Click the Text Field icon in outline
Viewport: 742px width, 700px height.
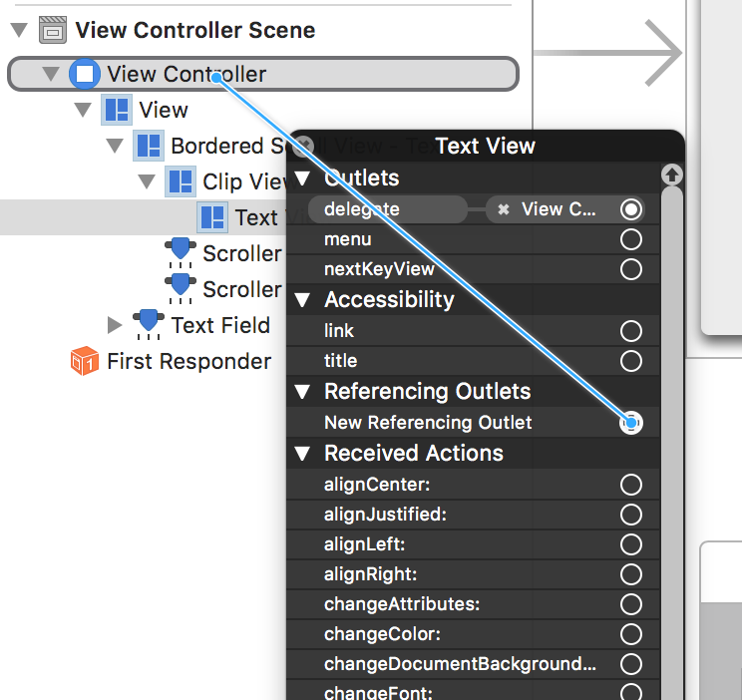point(149,324)
